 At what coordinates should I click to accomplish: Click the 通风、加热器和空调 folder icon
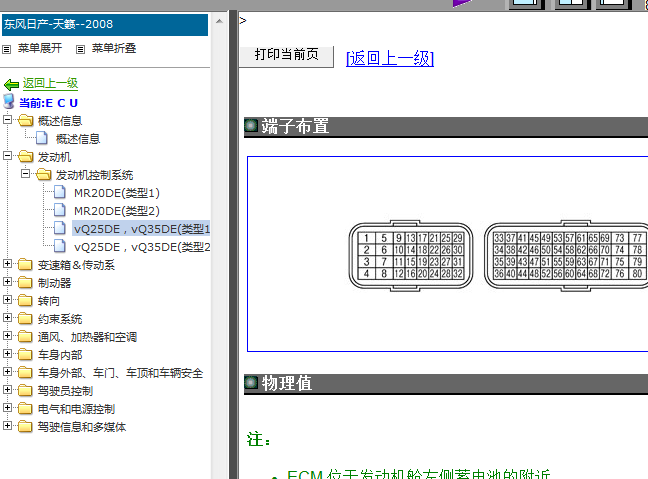(25, 336)
